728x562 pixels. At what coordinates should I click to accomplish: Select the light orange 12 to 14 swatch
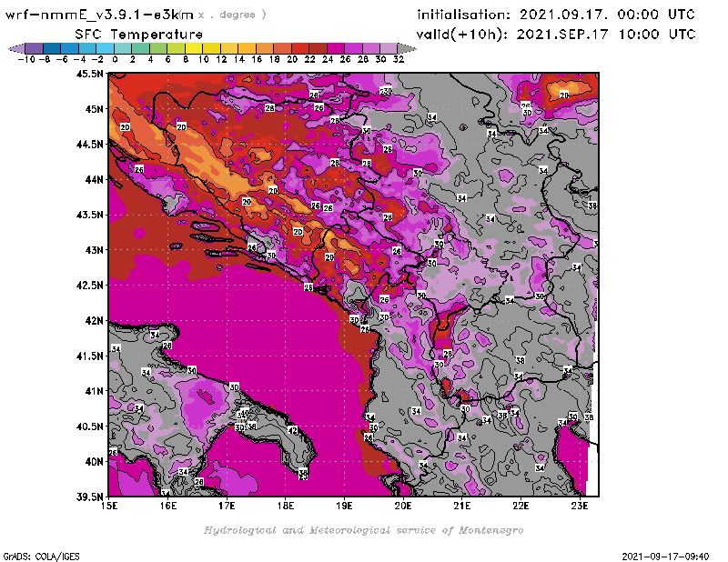click(x=229, y=49)
